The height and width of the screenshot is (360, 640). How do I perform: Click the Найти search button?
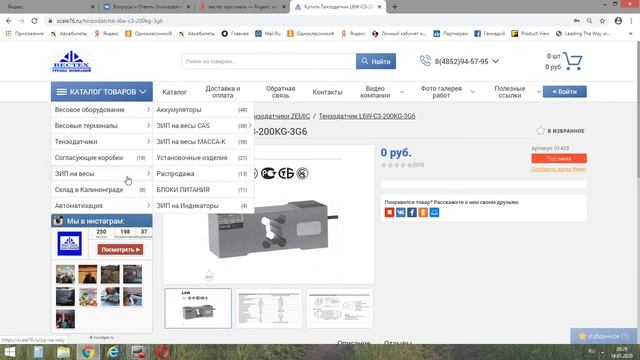[376, 61]
